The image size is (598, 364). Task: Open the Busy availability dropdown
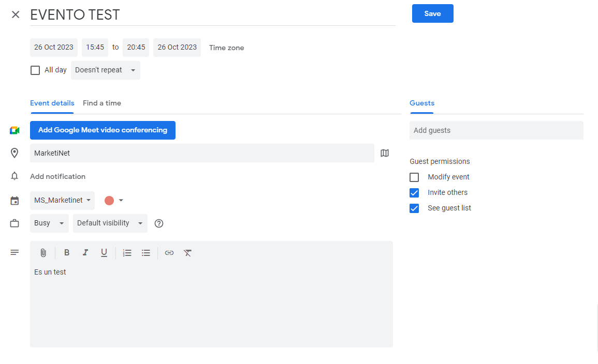point(49,223)
